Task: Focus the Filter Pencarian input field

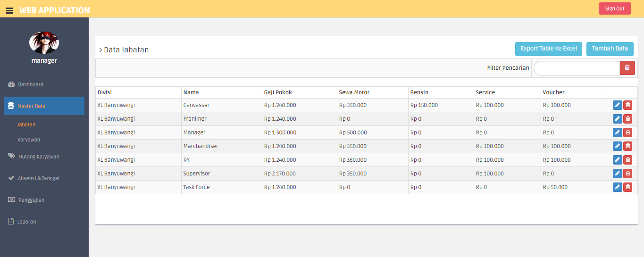Action: 577,68
